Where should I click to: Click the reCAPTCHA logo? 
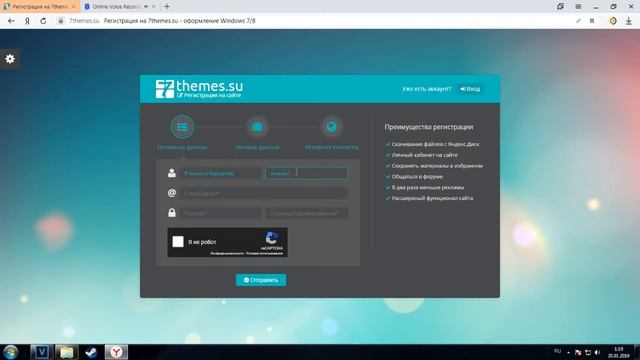(271, 238)
